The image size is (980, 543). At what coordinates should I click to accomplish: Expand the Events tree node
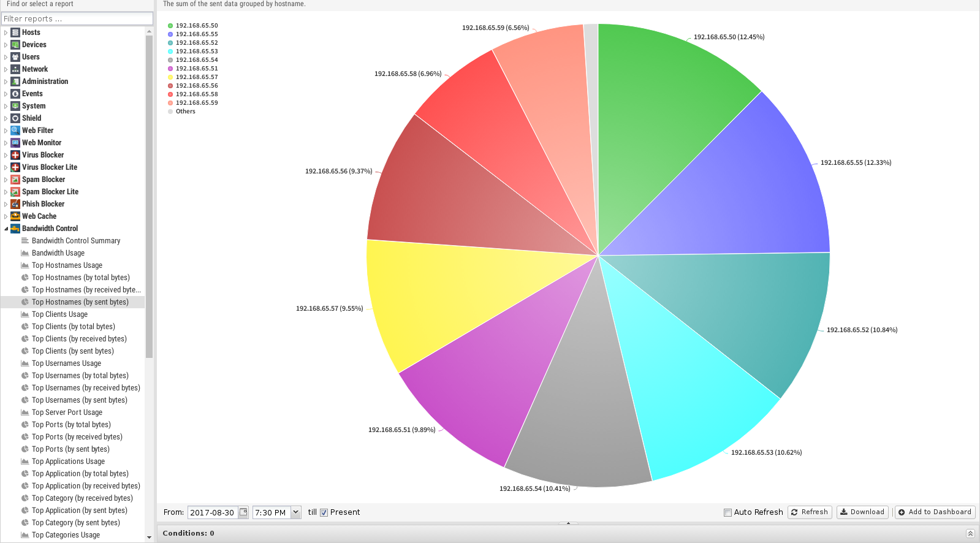pyautogui.click(x=6, y=94)
